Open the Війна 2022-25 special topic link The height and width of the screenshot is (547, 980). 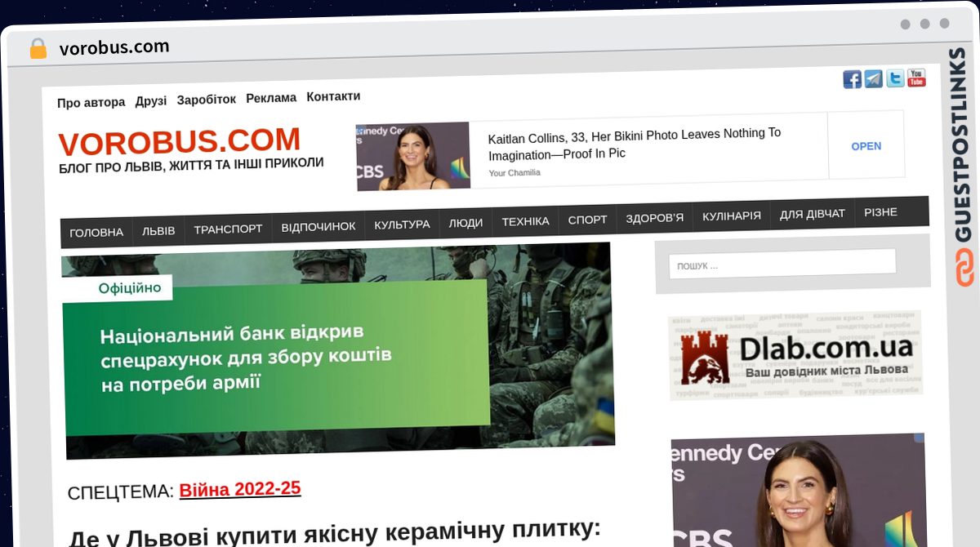pyautogui.click(x=240, y=488)
